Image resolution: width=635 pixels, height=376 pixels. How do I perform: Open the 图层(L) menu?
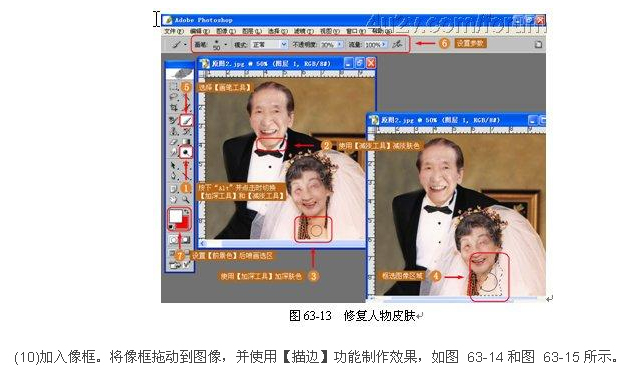251,31
